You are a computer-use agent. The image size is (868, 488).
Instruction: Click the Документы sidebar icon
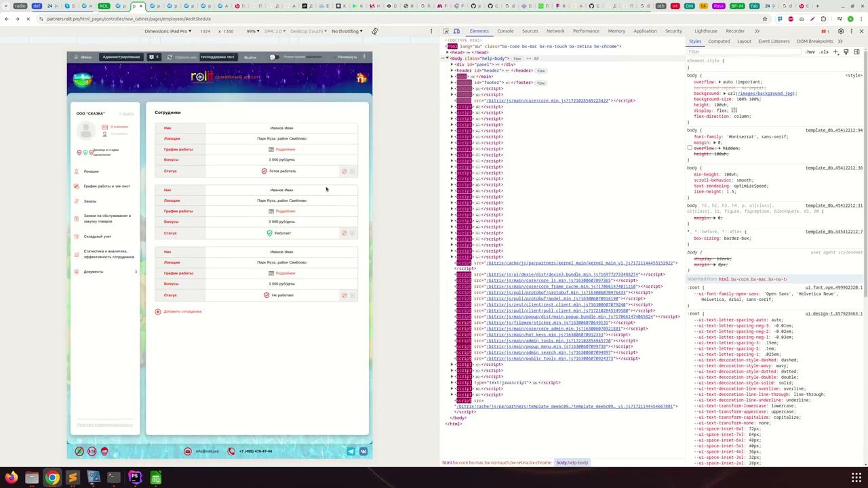[x=77, y=272]
